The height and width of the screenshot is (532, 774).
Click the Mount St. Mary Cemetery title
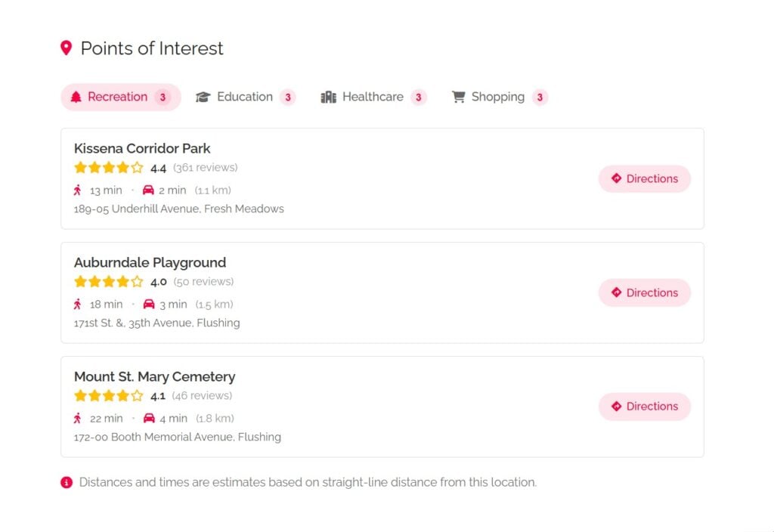[154, 377]
